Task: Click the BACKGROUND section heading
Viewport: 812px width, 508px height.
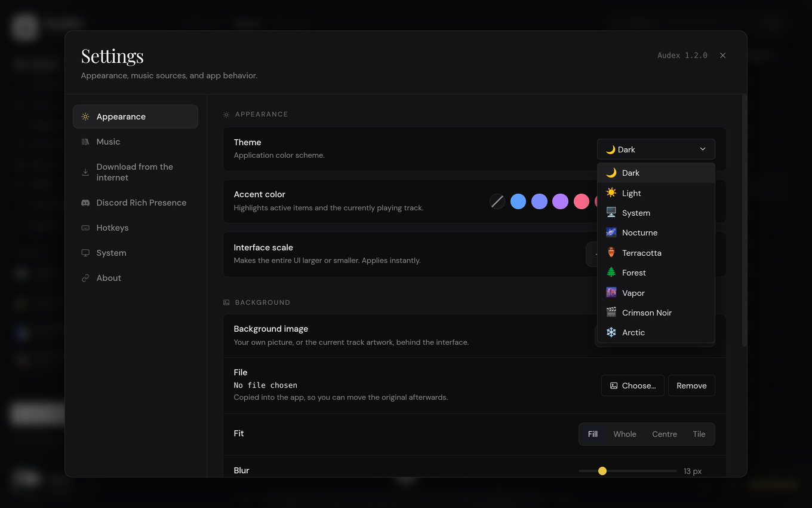Action: coord(263,302)
